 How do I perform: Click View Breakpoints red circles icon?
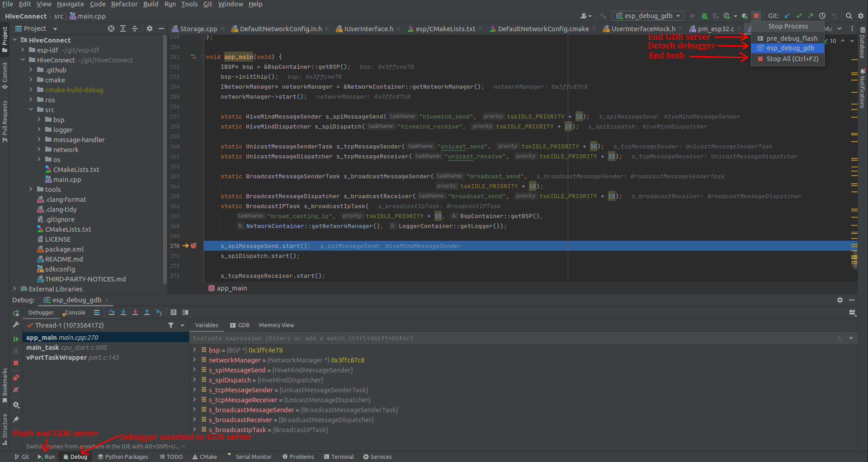pyautogui.click(x=16, y=378)
